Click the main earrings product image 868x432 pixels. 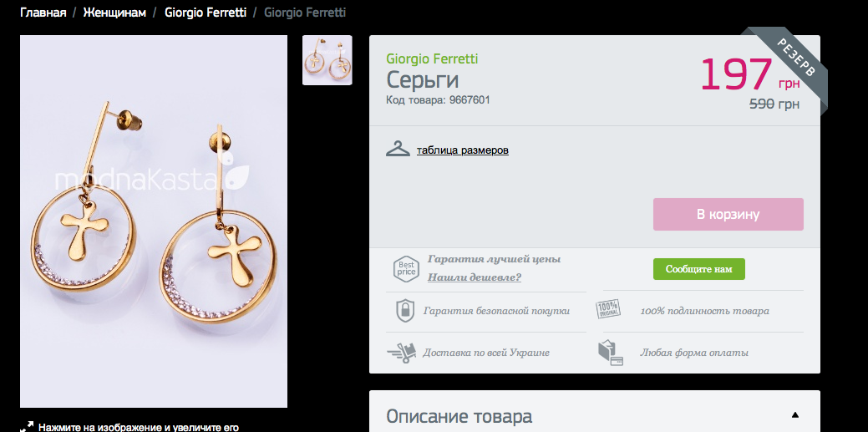click(x=154, y=221)
